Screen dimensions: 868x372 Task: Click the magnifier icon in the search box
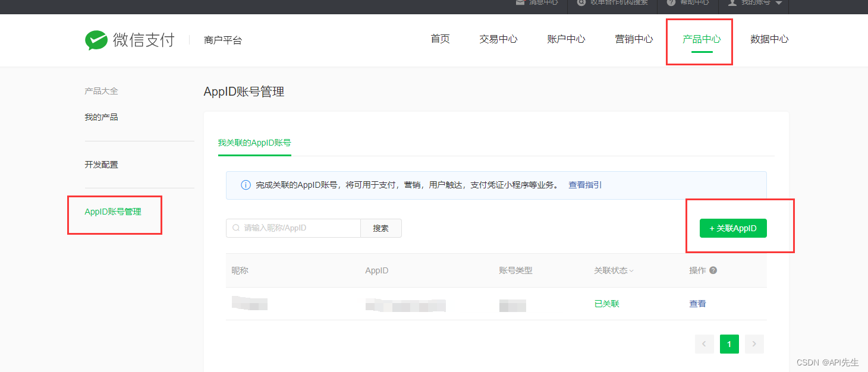coord(236,228)
